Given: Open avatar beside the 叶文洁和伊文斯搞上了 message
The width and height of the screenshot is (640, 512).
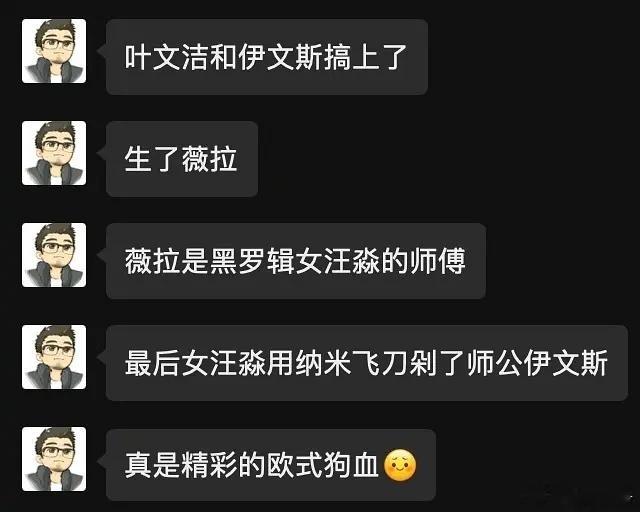Looking at the screenshot, I should point(54,51).
